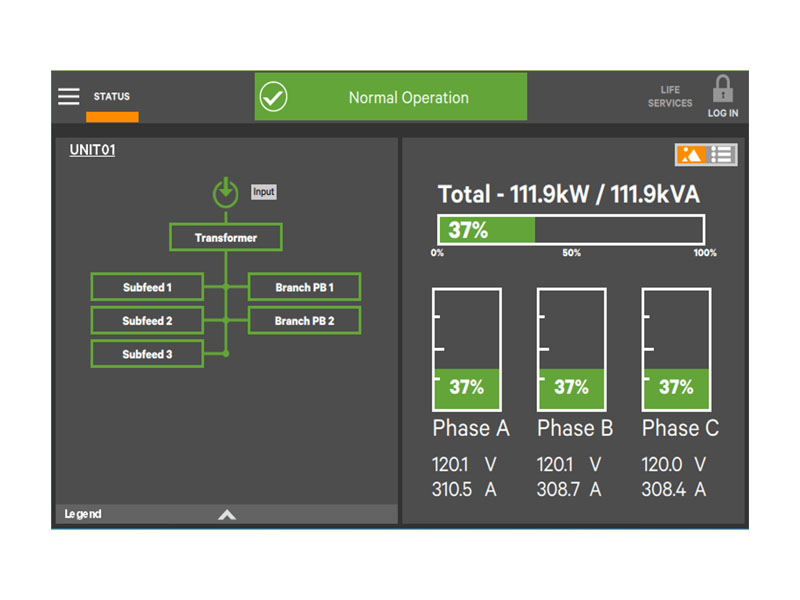The image size is (800, 600).
Task: Open the hamburger navigation menu
Action: [68, 97]
